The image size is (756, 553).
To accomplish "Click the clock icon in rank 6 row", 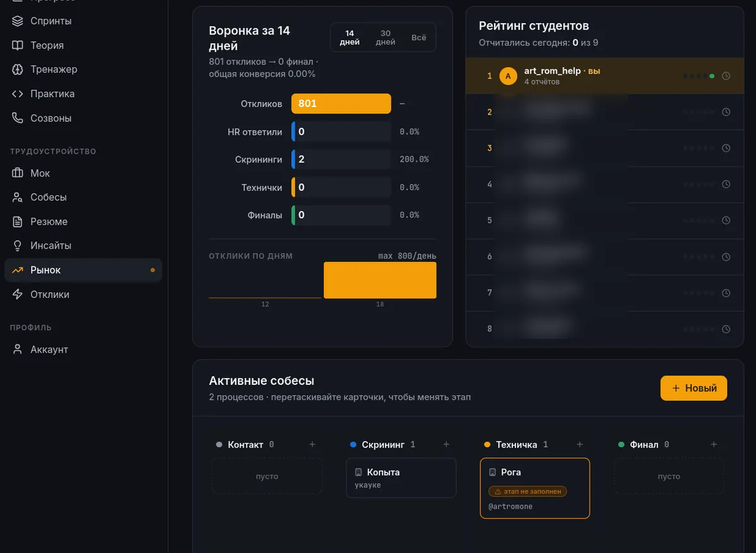I will click(x=726, y=256).
